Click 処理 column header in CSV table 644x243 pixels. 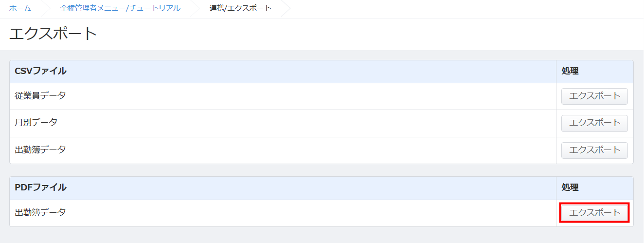[570, 72]
